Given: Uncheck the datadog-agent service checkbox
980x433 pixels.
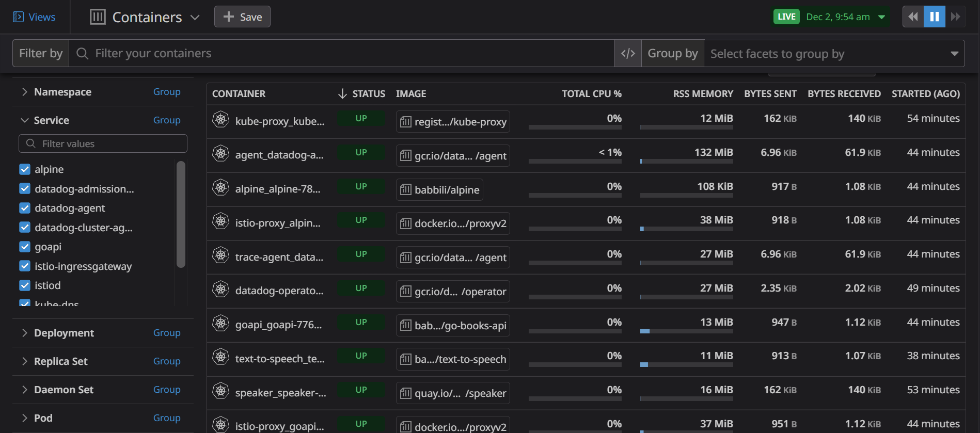Looking at the screenshot, I should click(25, 208).
